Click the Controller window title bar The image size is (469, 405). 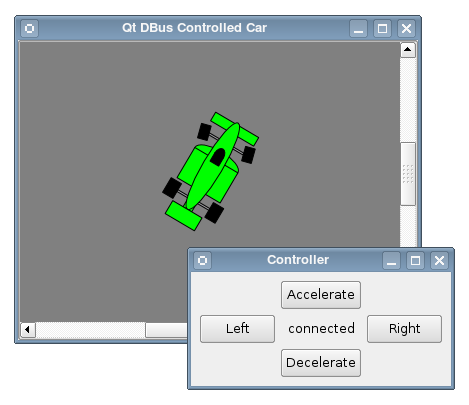(298, 260)
